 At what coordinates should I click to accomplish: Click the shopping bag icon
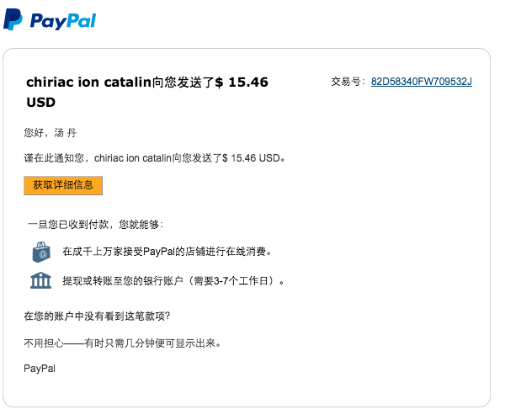[x=41, y=252]
